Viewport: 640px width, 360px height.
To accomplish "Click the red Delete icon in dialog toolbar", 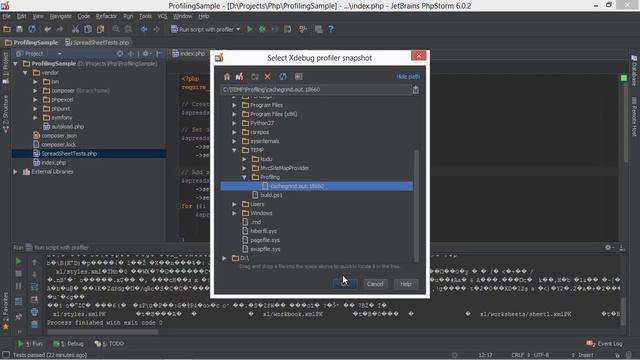I will 268,77.
